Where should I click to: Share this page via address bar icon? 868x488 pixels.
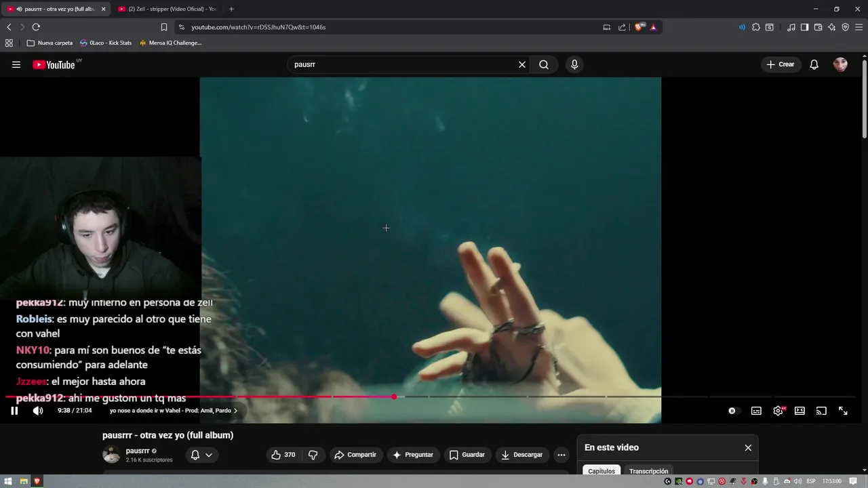pos(622,27)
